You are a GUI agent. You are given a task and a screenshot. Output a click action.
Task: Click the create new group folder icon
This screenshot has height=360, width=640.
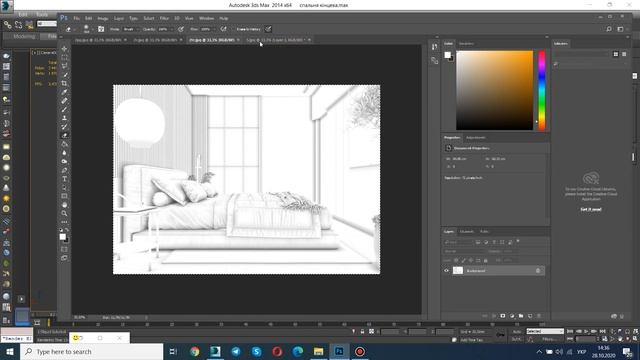[521, 316]
